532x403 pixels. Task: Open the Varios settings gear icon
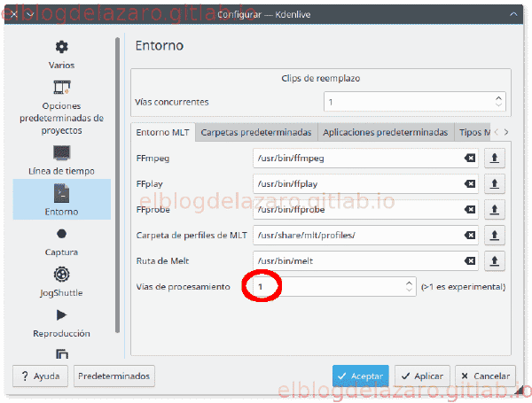click(x=61, y=47)
